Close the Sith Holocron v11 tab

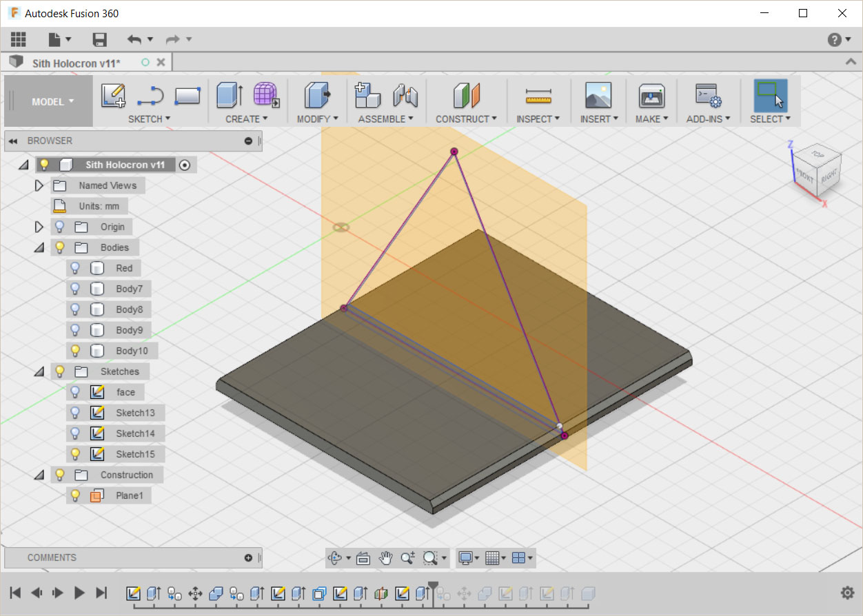click(161, 62)
